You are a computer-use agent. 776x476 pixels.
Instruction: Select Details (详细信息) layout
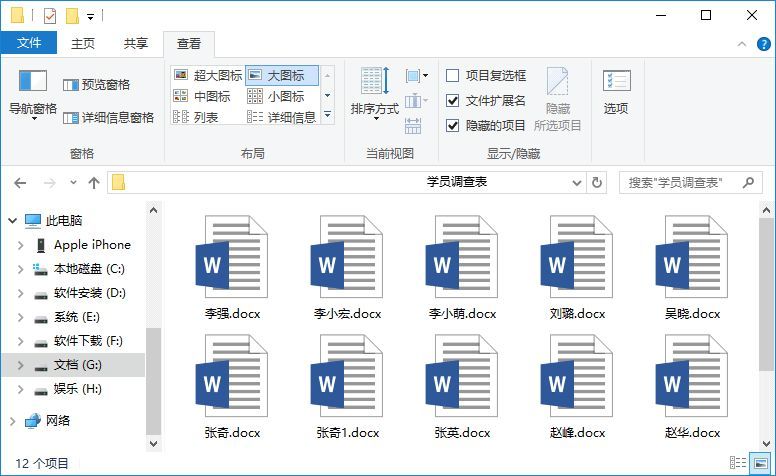[x=282, y=117]
